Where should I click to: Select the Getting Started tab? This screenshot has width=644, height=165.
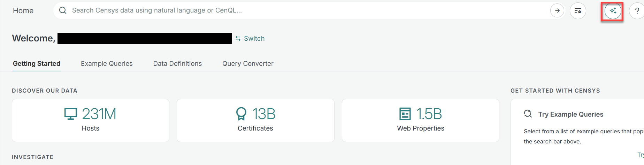pos(37,64)
